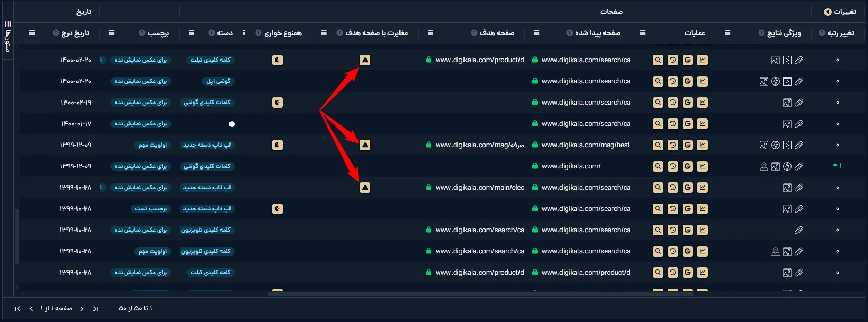Open rank history in the 1400-02-19 row

(x=673, y=103)
